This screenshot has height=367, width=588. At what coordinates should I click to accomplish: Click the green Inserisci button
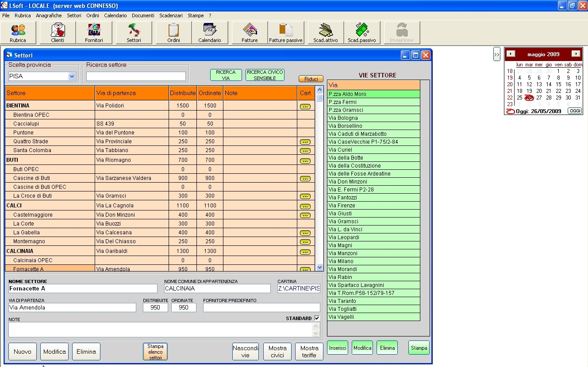(338, 348)
